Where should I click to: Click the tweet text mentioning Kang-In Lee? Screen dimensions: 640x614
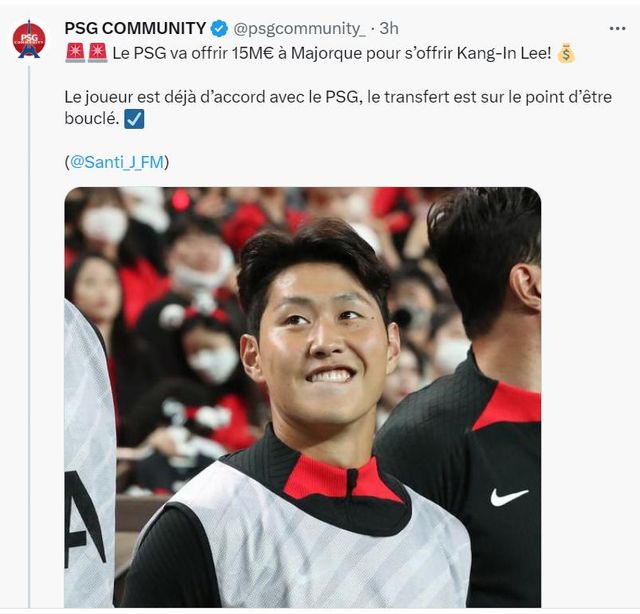tap(332, 53)
